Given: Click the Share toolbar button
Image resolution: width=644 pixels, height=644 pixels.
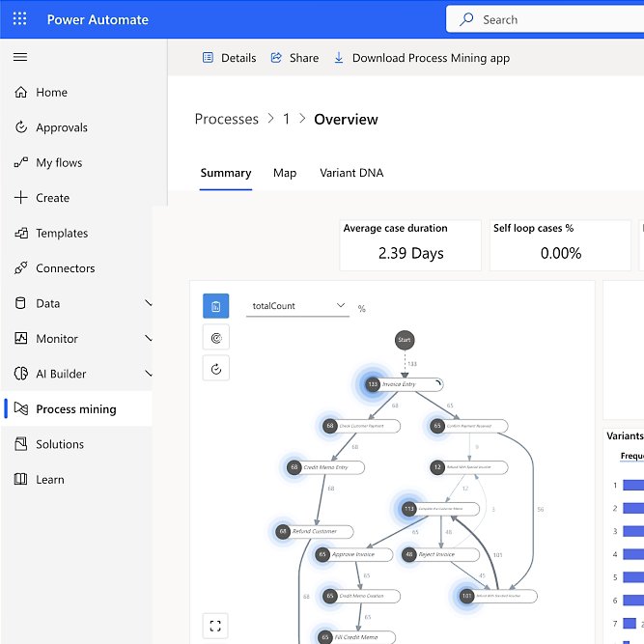Looking at the screenshot, I should pyautogui.click(x=294, y=58).
